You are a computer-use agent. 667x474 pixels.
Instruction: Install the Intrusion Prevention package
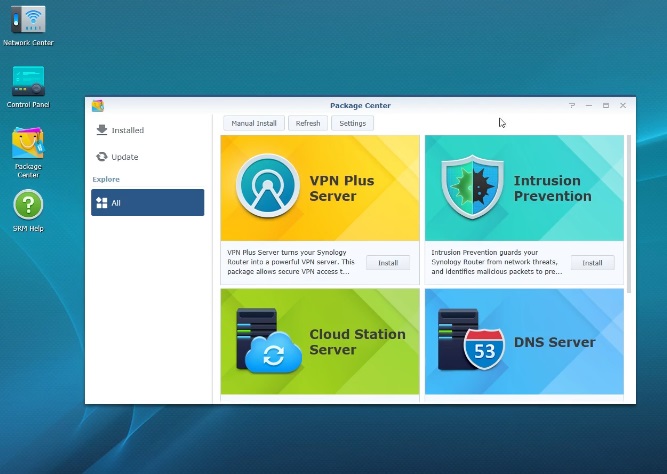pos(593,263)
